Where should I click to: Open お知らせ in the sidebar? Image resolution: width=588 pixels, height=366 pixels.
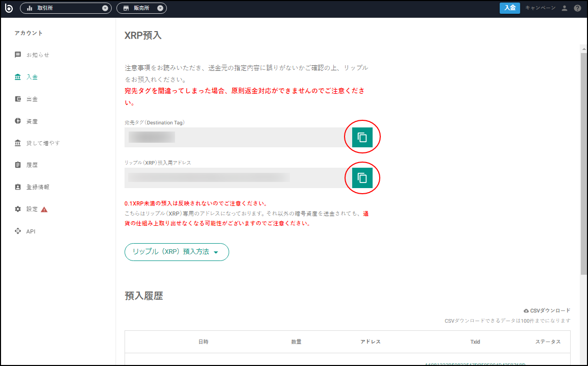(x=37, y=55)
